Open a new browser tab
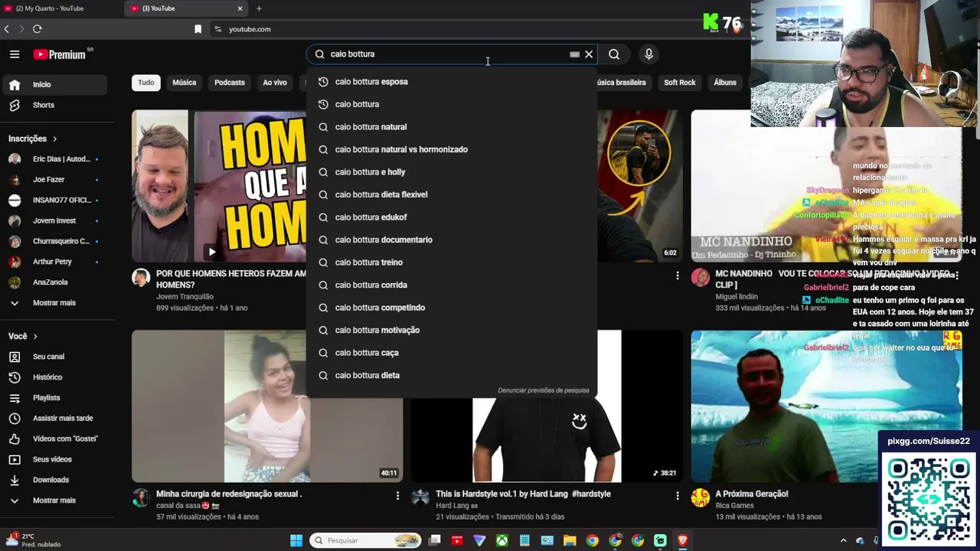Image resolution: width=980 pixels, height=551 pixels. (259, 8)
